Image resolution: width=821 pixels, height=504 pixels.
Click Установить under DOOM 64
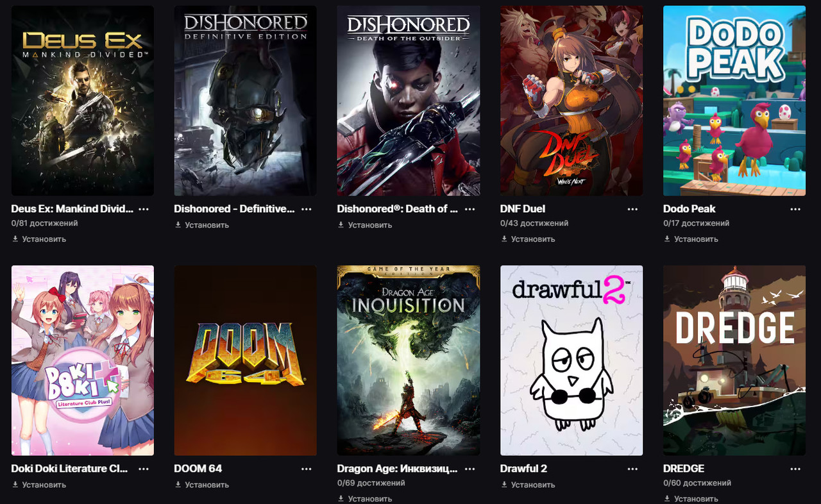coord(201,485)
